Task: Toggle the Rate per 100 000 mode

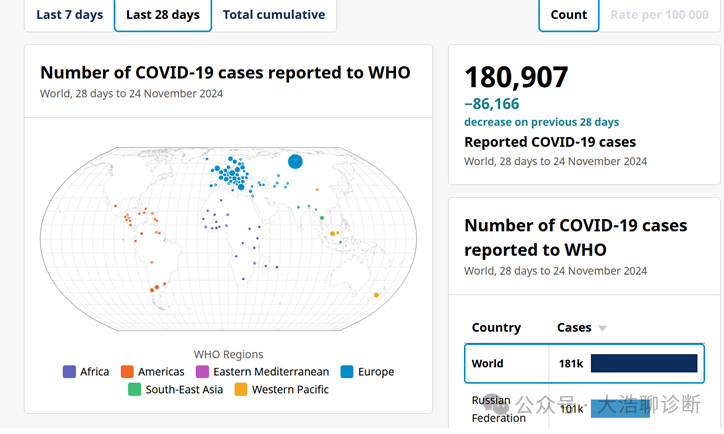Action: point(659,15)
